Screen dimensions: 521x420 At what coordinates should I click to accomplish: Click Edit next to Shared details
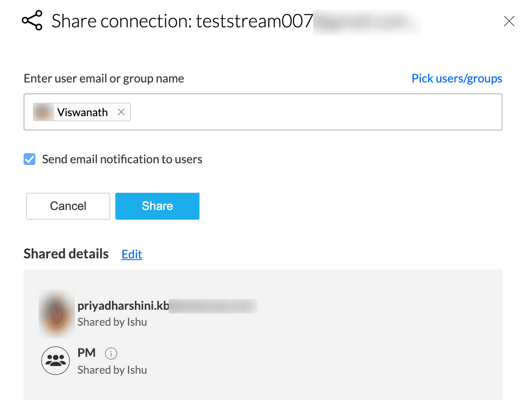(x=132, y=254)
